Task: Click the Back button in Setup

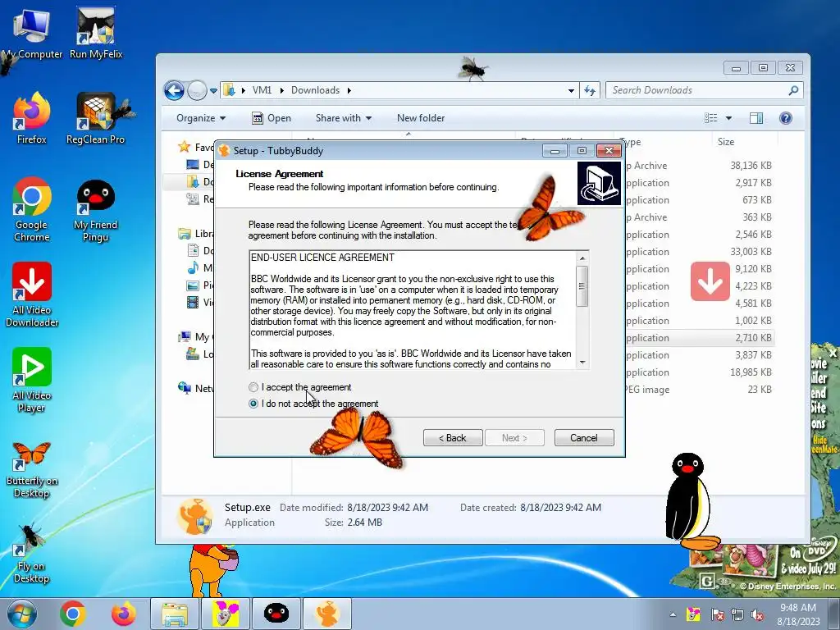Action: (453, 438)
